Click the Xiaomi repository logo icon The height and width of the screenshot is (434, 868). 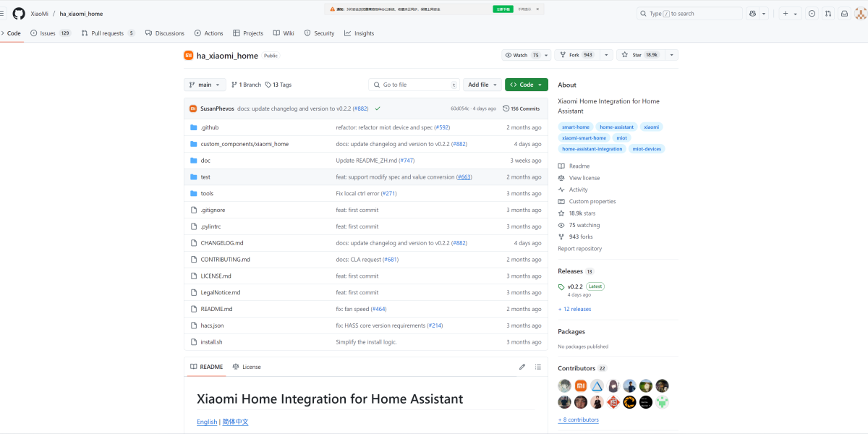coord(188,55)
